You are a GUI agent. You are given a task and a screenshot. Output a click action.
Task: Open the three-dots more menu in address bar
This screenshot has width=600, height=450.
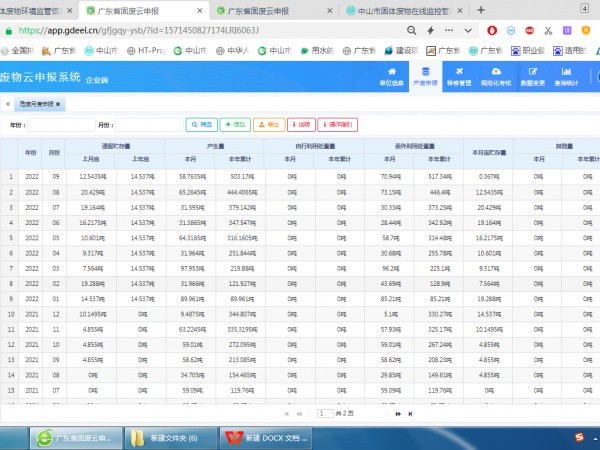pyautogui.click(x=449, y=30)
